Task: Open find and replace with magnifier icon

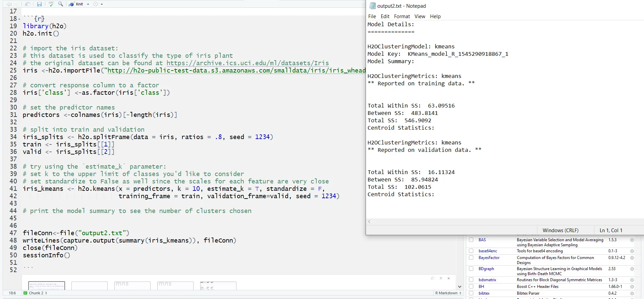Action: (60, 4)
